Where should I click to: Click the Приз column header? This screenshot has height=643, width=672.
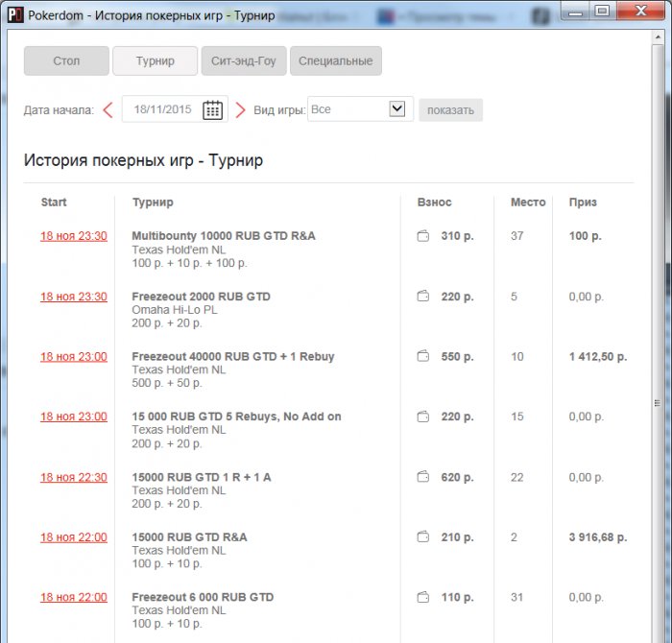click(583, 202)
